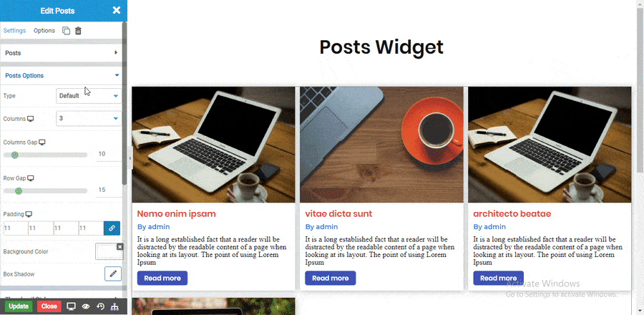Click the green Update button
Viewport: 644px width, 315px height.
point(19,306)
